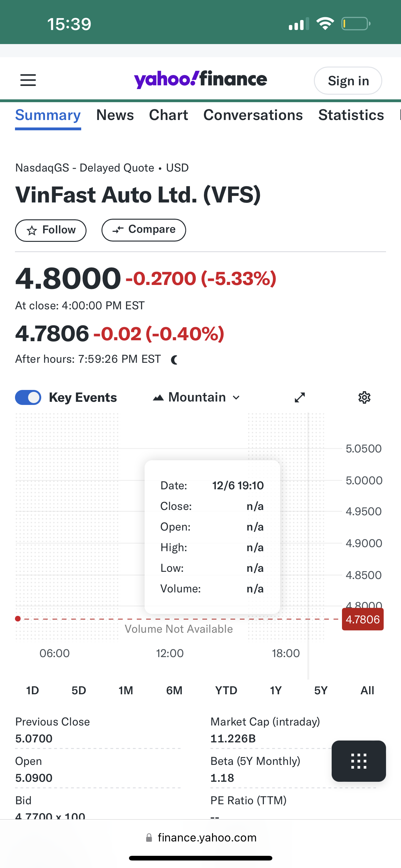Select the YTD chart range

pyautogui.click(x=226, y=691)
